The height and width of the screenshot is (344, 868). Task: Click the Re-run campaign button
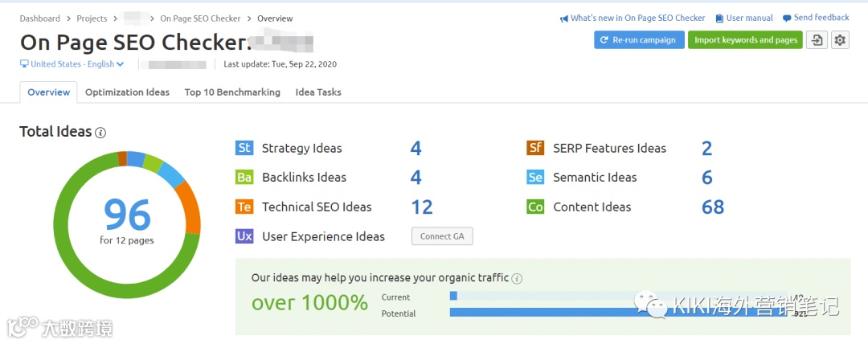pyautogui.click(x=640, y=40)
